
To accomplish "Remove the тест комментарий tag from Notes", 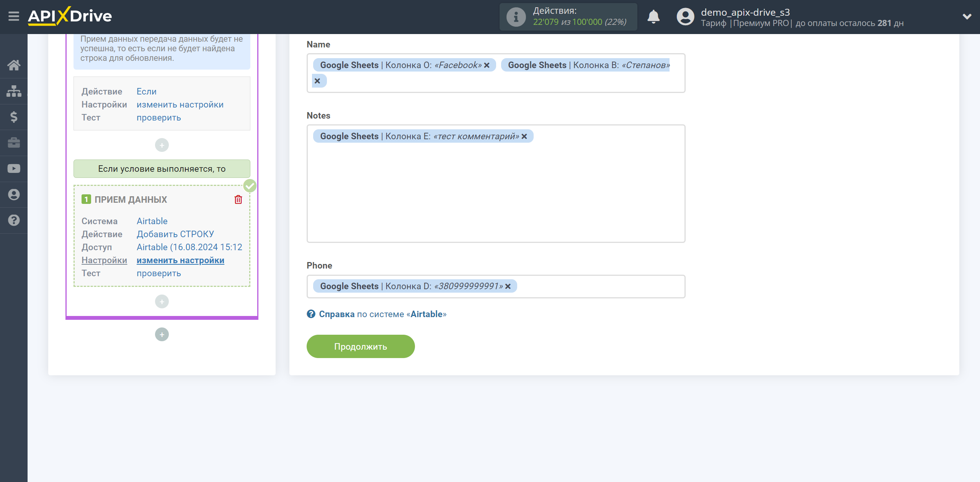I will [524, 137].
